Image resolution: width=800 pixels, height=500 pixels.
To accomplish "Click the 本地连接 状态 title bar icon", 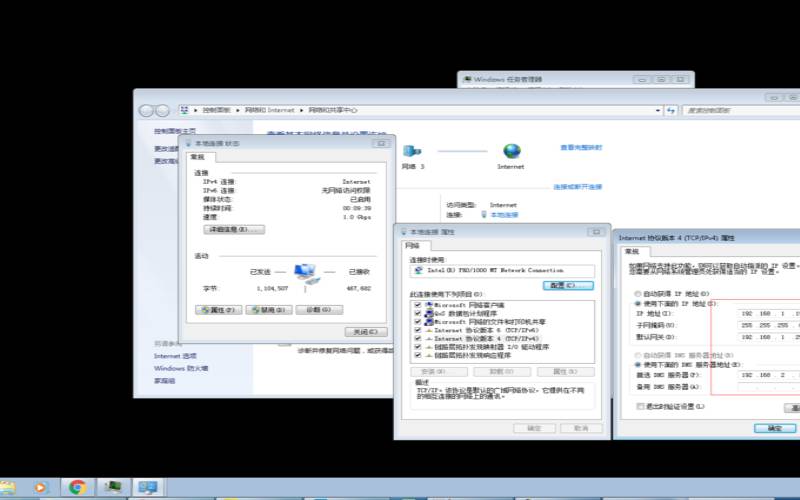I will [x=189, y=143].
